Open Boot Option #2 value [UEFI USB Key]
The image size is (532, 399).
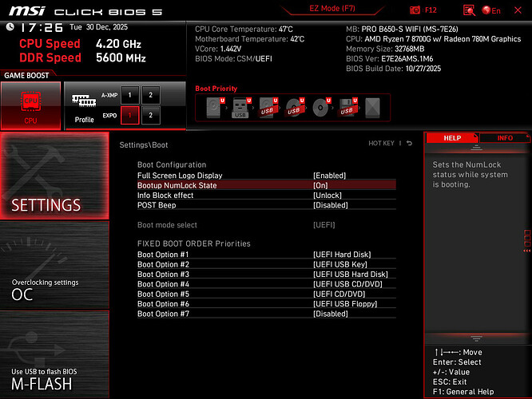pos(340,264)
